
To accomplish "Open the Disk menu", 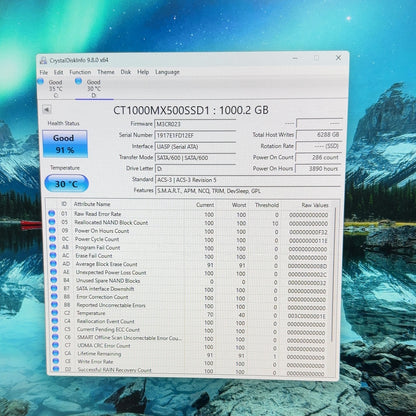I will (126, 72).
